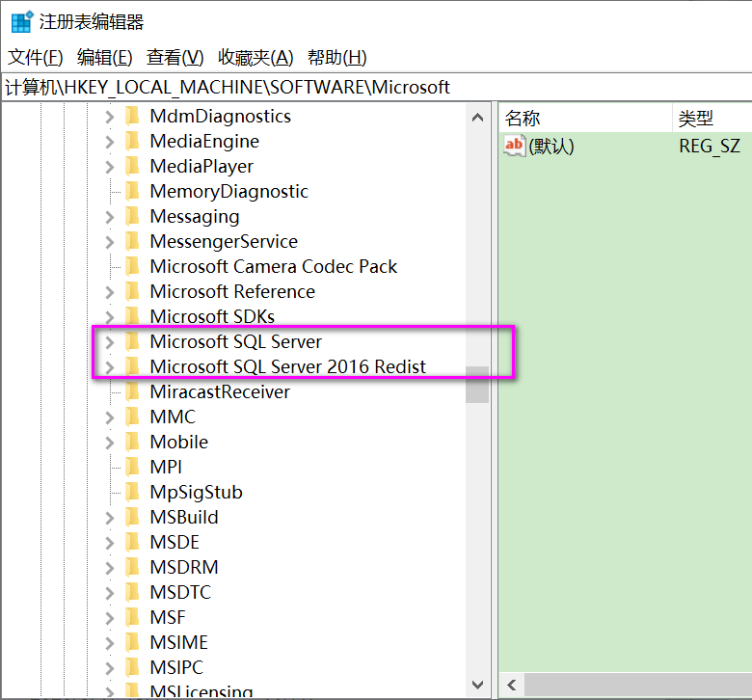Expand Microsoft SQL Server 2016 Redist key
The width and height of the screenshot is (752, 700).
(x=110, y=367)
